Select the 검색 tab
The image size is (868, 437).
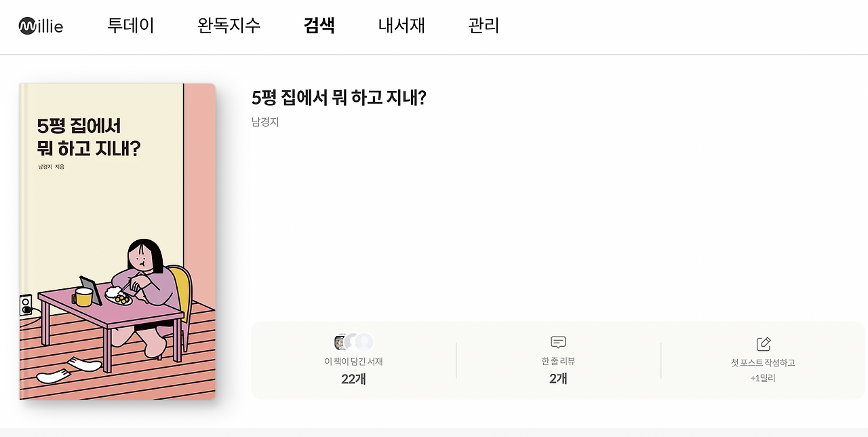point(319,25)
